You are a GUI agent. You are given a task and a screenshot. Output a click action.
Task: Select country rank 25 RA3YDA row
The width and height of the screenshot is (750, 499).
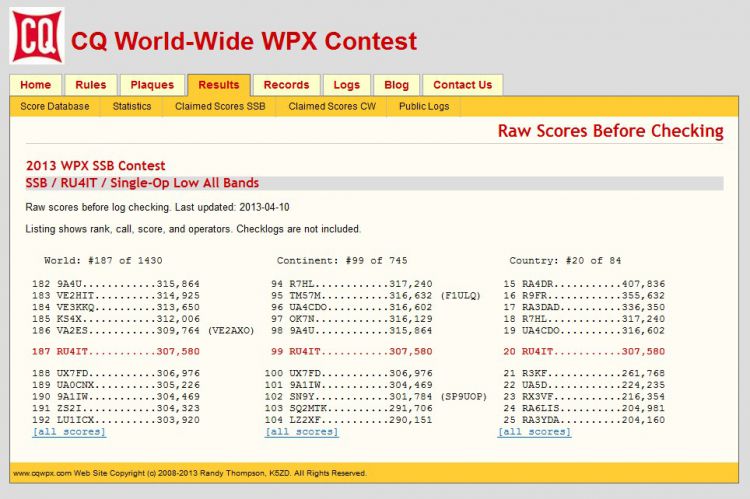(584, 420)
